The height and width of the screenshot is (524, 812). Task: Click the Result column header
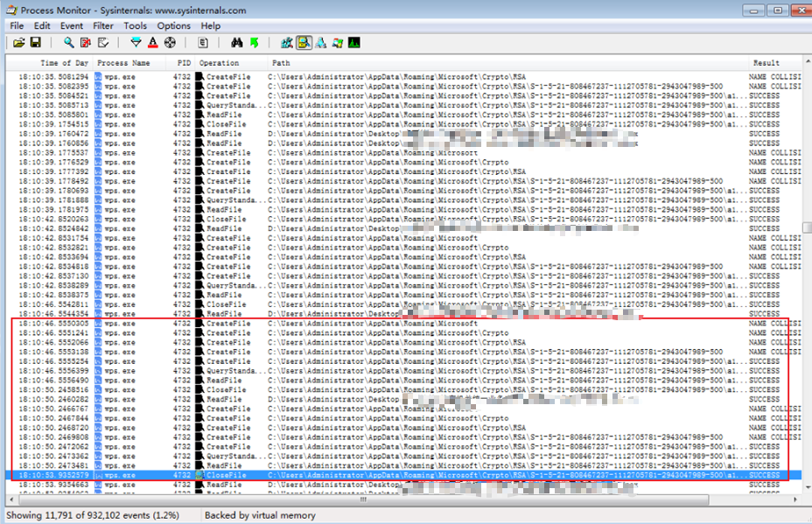coord(774,63)
